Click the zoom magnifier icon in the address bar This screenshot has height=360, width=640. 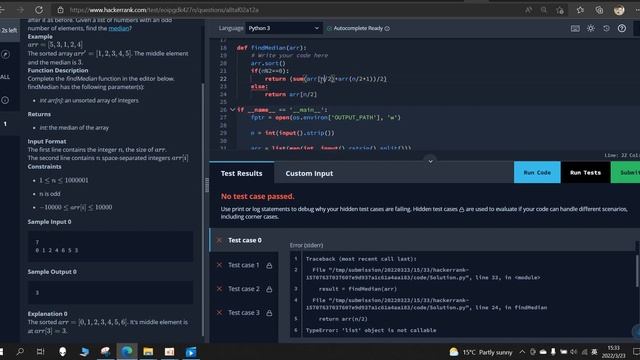click(x=544, y=10)
